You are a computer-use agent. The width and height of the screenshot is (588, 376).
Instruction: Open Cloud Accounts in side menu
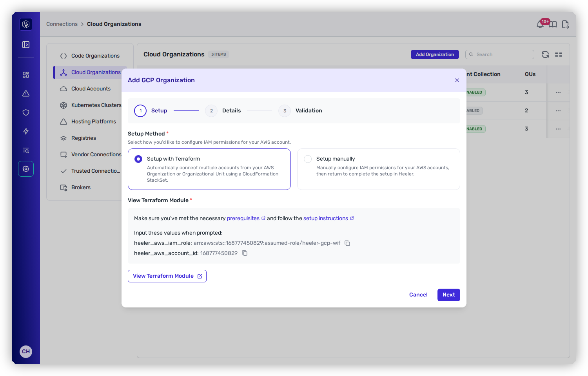click(90, 89)
